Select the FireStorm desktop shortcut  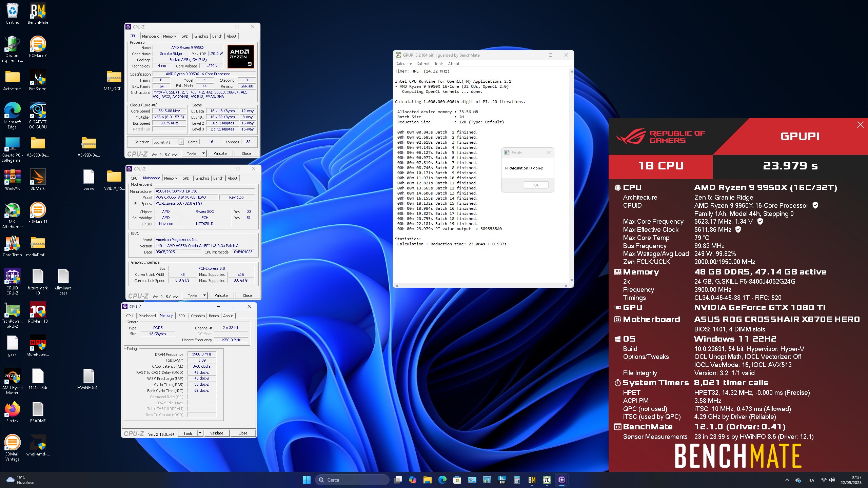pyautogui.click(x=38, y=80)
